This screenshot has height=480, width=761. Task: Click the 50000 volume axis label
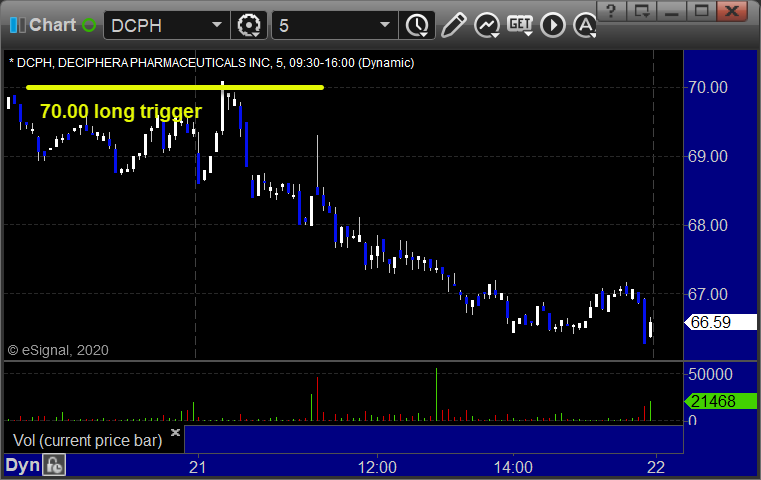[710, 375]
